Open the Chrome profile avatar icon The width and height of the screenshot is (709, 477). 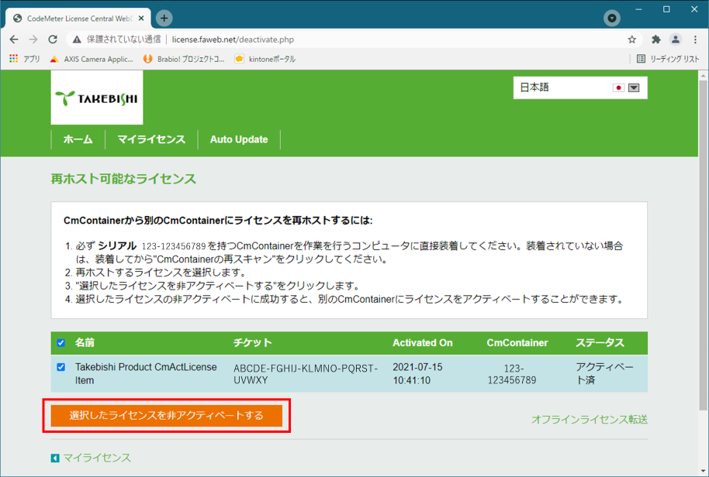(x=675, y=40)
